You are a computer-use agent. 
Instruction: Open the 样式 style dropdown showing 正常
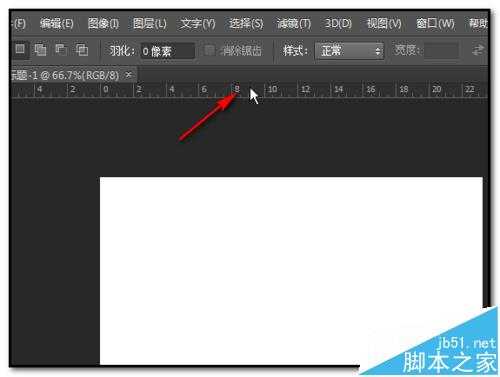click(x=349, y=51)
